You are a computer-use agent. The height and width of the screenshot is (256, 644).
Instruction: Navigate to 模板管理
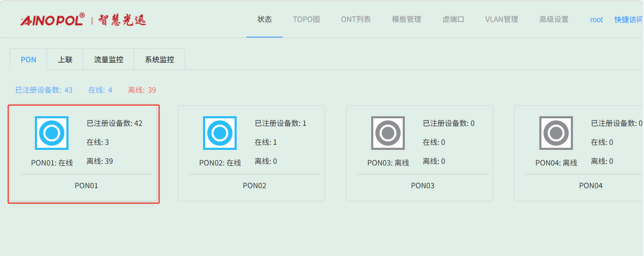click(x=406, y=19)
